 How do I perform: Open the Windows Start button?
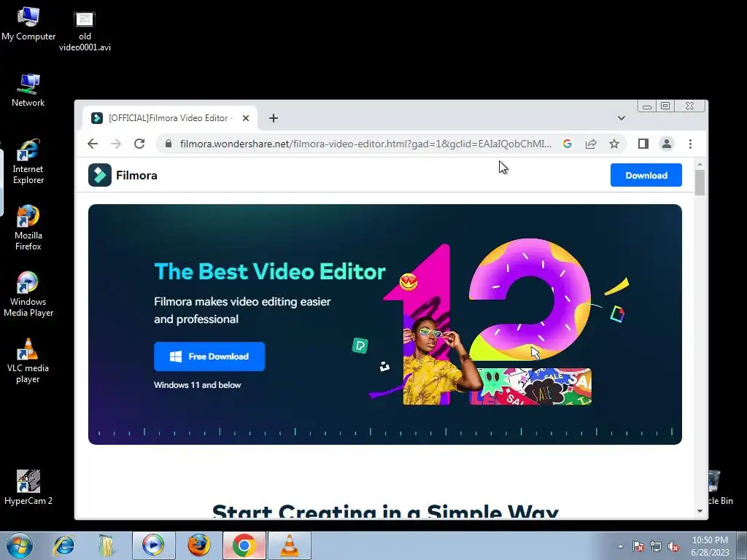[x=20, y=545]
